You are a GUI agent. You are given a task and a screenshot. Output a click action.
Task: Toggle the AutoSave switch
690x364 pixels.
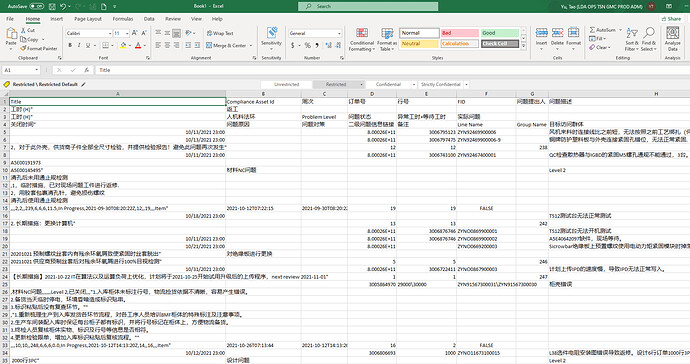pyautogui.click(x=37, y=7)
